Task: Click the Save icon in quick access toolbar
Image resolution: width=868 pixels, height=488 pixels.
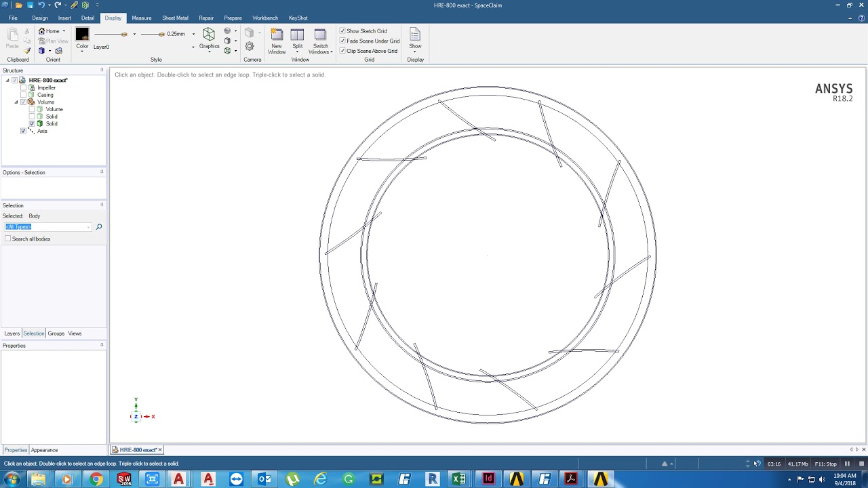Action: [30, 5]
